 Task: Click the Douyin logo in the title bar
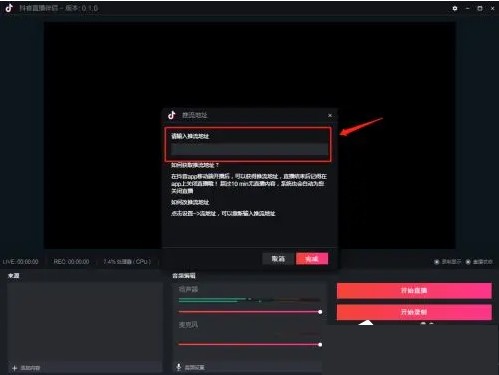[x=9, y=8]
